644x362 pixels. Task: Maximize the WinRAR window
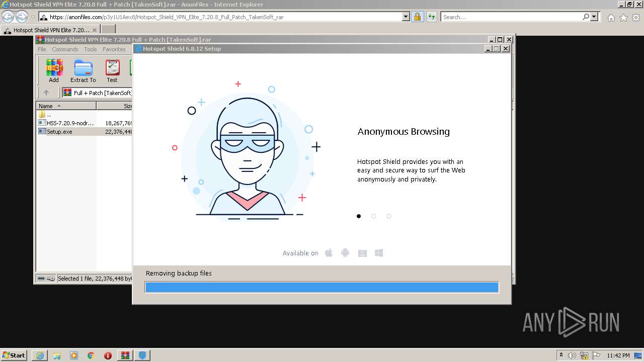pyautogui.click(x=500, y=39)
